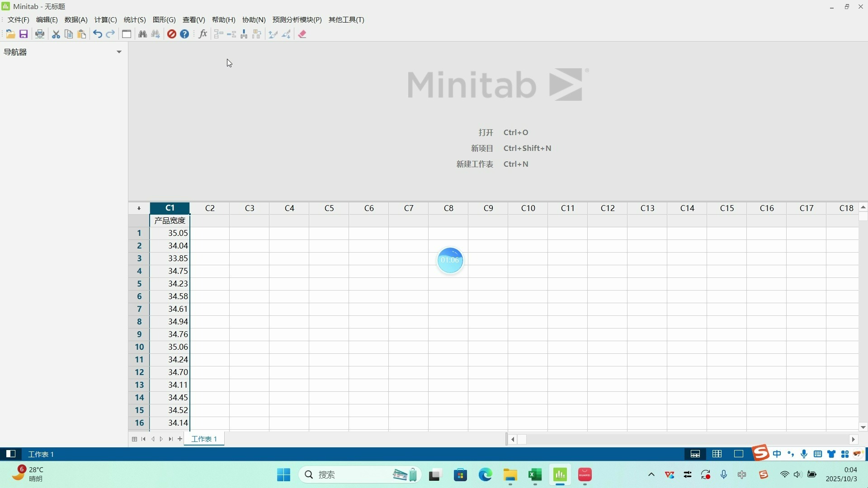
Task: Toggle single view layout in status bar
Action: [738, 454]
